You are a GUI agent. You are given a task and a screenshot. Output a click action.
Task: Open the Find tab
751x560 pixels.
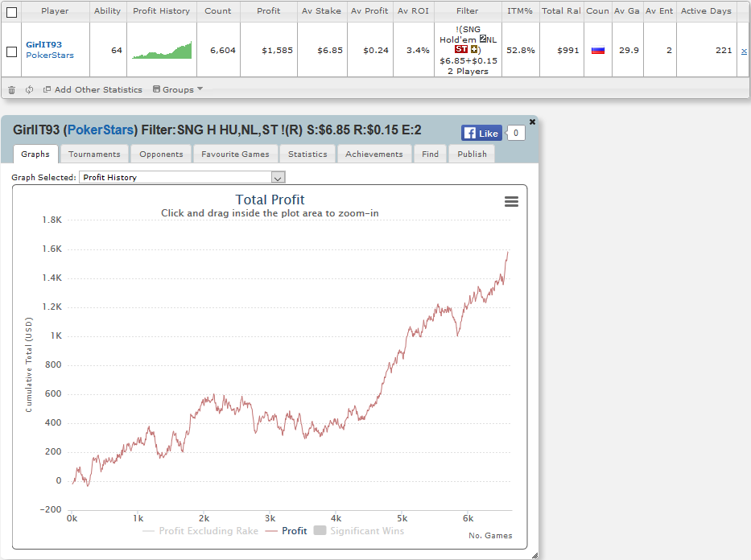[430, 154]
